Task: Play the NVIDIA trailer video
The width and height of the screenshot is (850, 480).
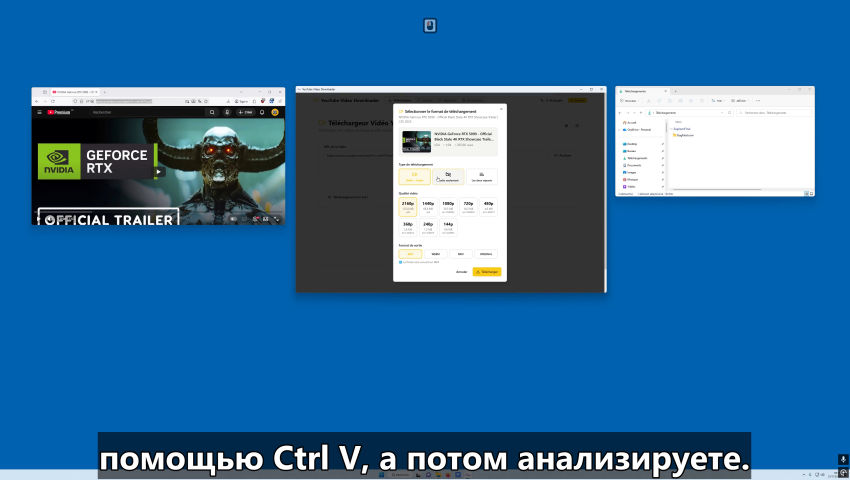Action: (159, 171)
